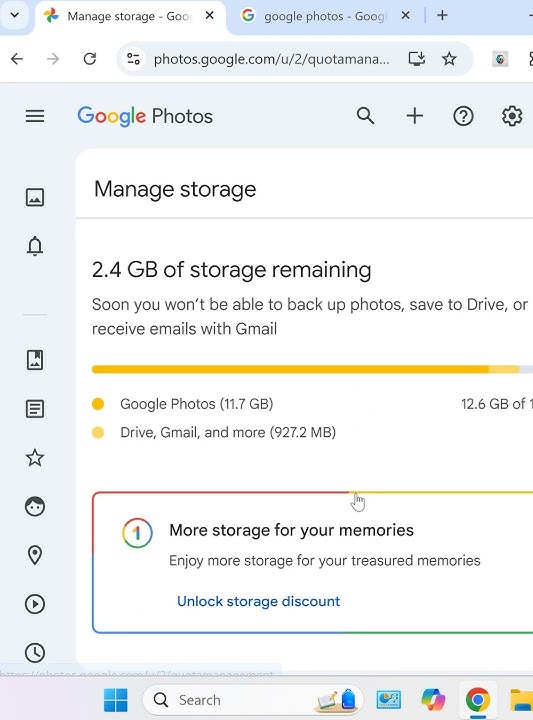This screenshot has width=533, height=720.
Task: Open Videos play icon in sidebar
Action: [x=35, y=604]
